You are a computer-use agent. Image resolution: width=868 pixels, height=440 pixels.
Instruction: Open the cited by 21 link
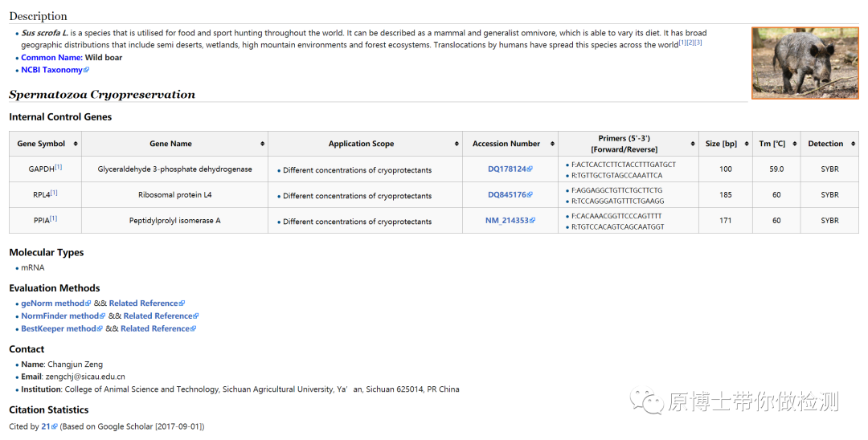click(46, 426)
